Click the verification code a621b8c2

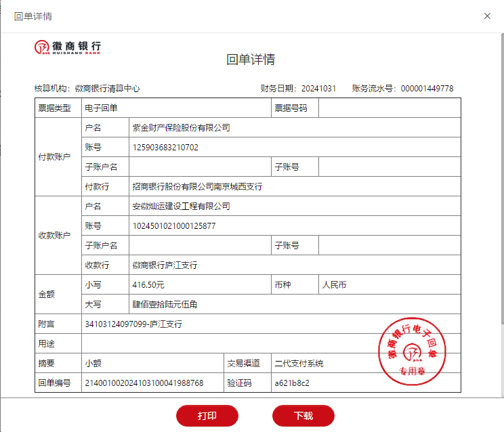coord(291,383)
